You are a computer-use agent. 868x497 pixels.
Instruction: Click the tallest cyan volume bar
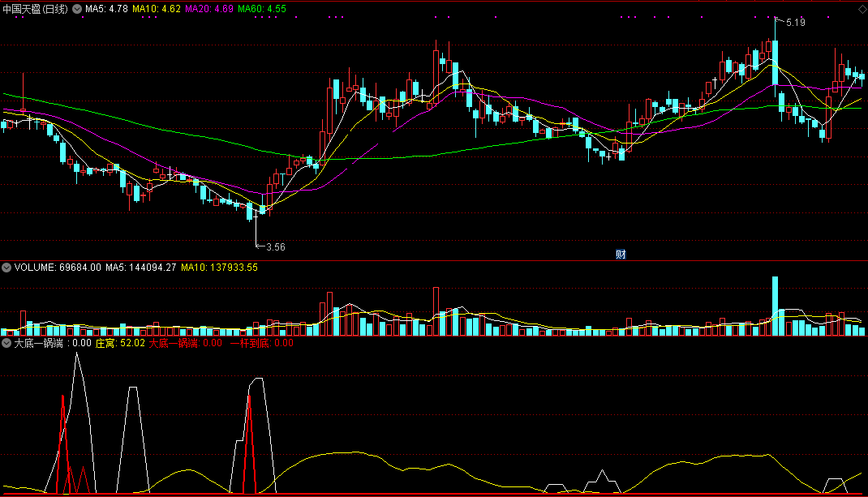[x=775, y=306]
